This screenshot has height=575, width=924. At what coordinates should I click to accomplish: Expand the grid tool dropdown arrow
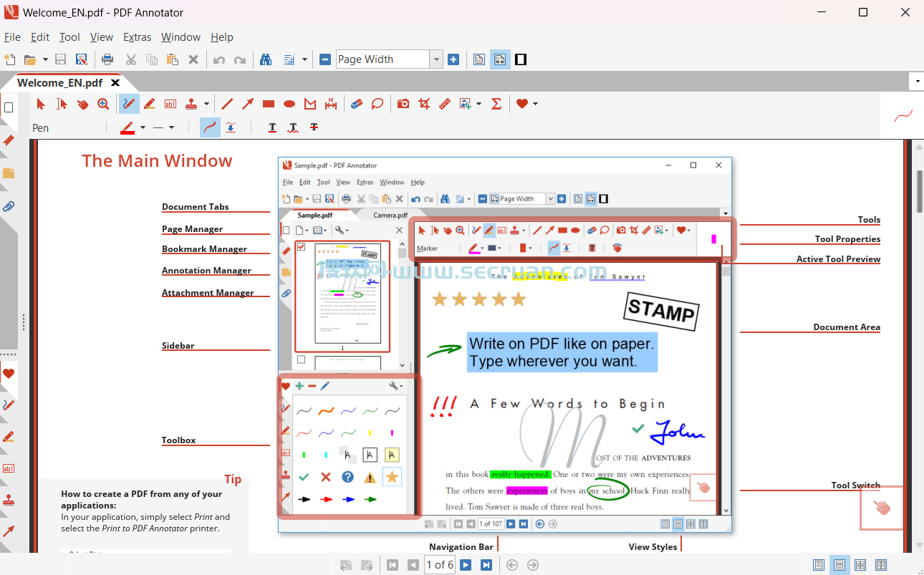coord(304,59)
